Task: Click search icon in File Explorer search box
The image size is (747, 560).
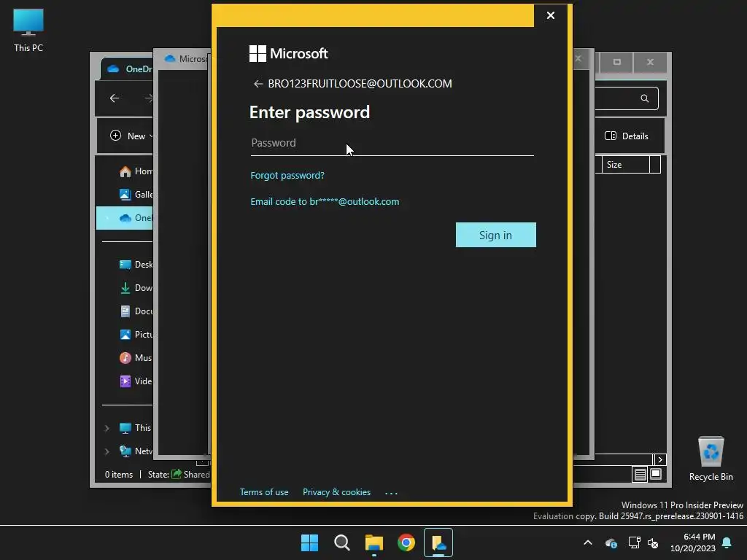Action: point(645,98)
